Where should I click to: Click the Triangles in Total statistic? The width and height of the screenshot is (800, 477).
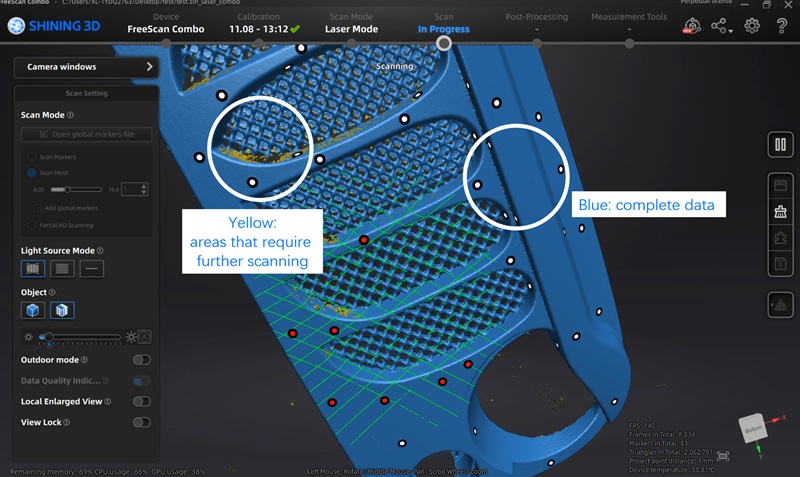(x=670, y=452)
